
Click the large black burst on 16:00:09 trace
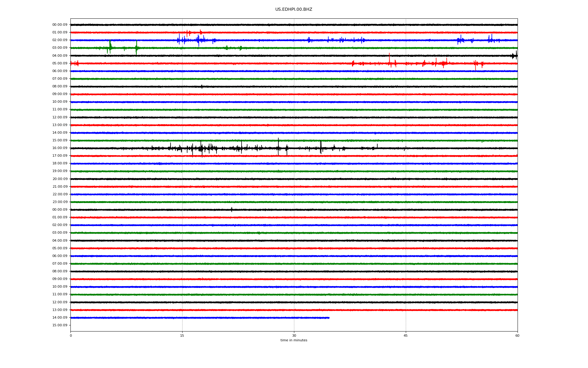click(x=201, y=148)
